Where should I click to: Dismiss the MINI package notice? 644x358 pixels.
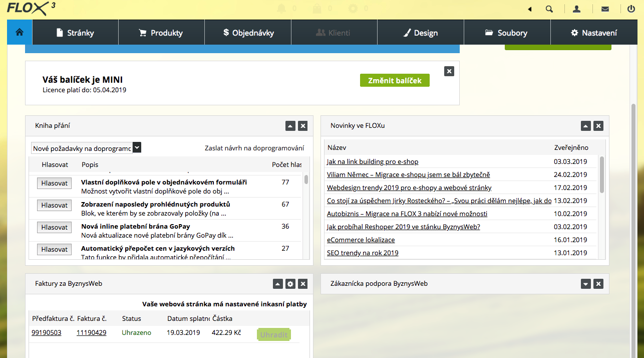point(449,71)
